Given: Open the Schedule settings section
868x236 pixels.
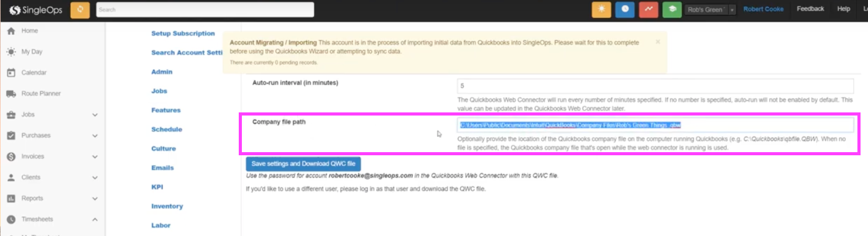Looking at the screenshot, I should pyautogui.click(x=167, y=130).
